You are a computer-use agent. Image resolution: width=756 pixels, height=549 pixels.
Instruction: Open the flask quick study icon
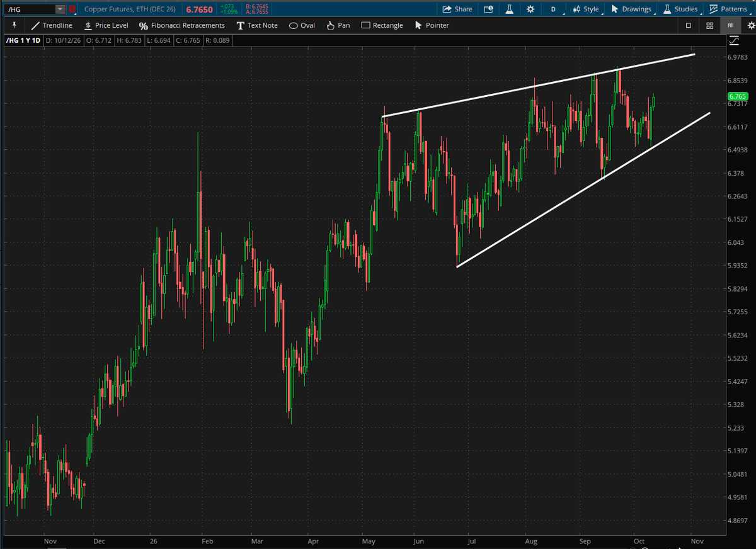(x=509, y=9)
